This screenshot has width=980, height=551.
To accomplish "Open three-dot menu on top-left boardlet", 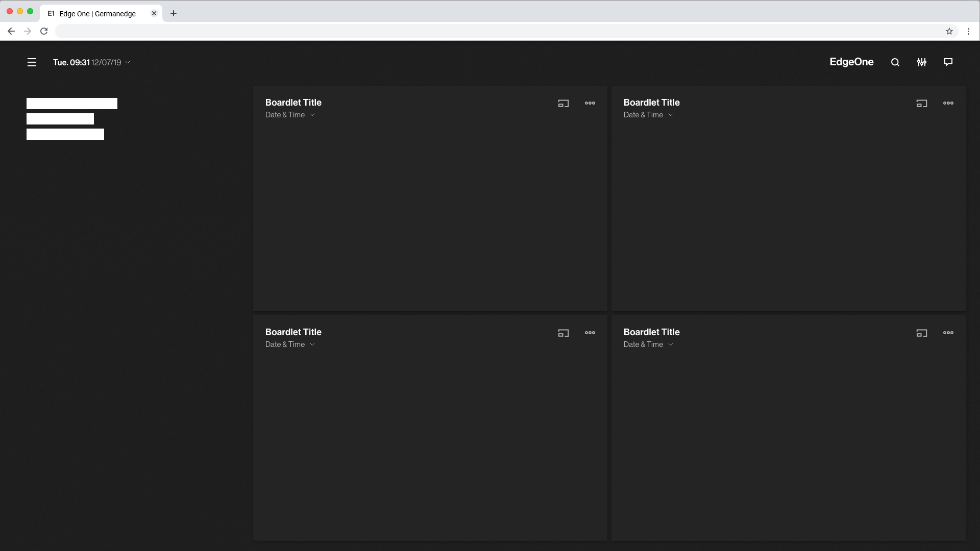I will click(590, 103).
